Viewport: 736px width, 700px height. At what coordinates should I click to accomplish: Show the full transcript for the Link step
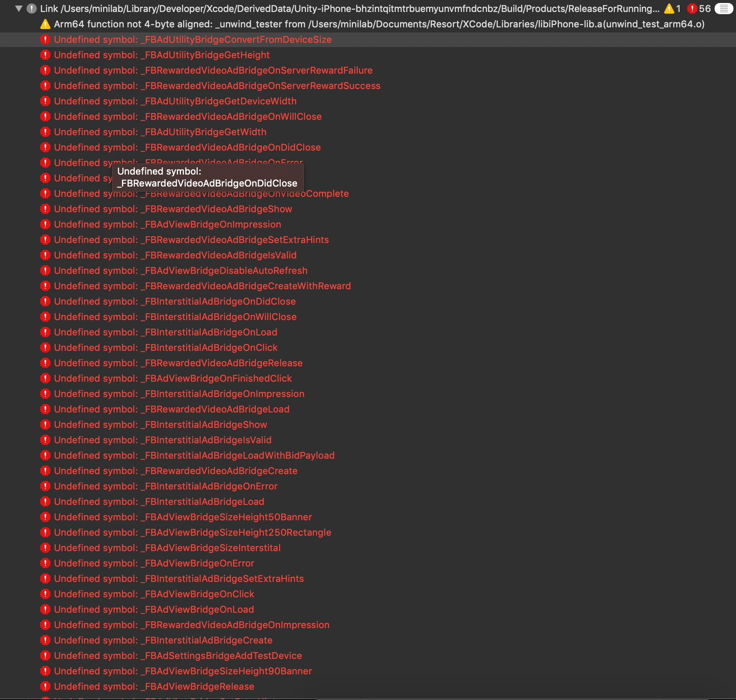tap(724, 9)
